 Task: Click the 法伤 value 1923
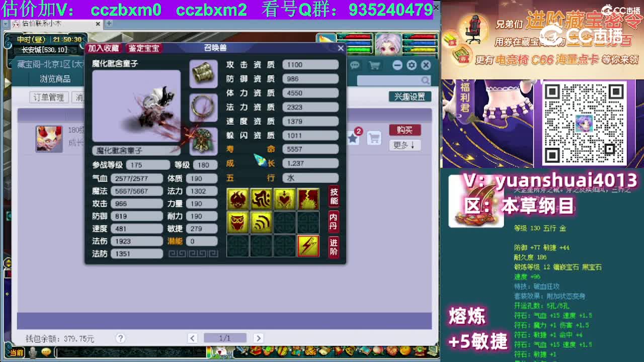pos(136,241)
